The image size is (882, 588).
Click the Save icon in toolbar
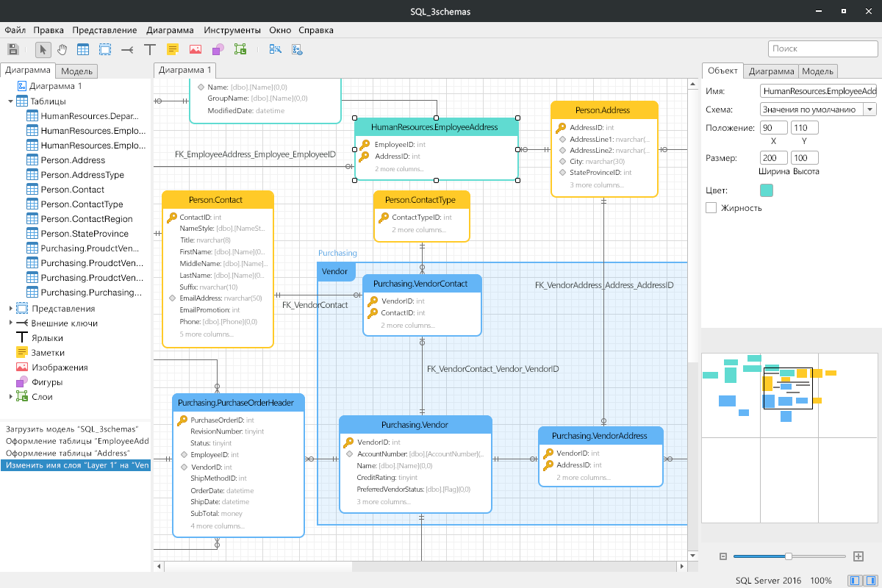coord(12,49)
